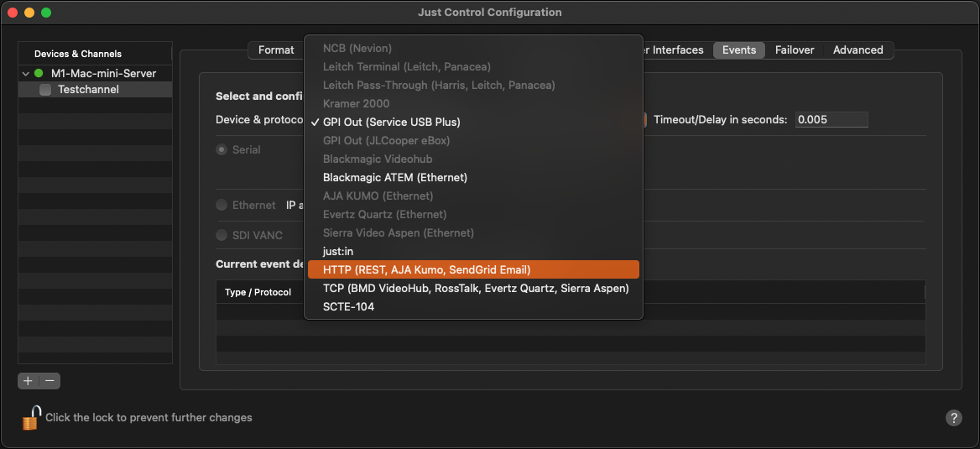Collapse the M1-Mac-mini-Server tree node
Image resolution: width=980 pixels, height=449 pixels.
(26, 73)
